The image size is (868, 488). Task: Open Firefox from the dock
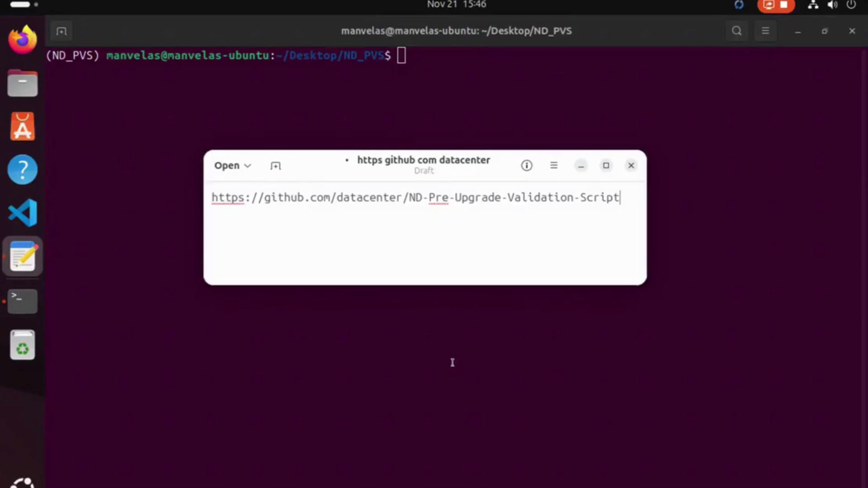click(x=22, y=40)
